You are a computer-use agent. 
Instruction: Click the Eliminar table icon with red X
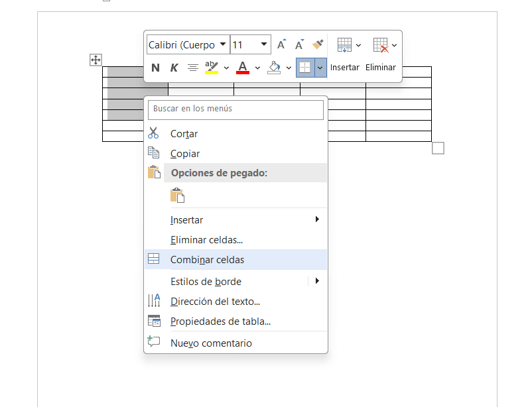tap(380, 45)
